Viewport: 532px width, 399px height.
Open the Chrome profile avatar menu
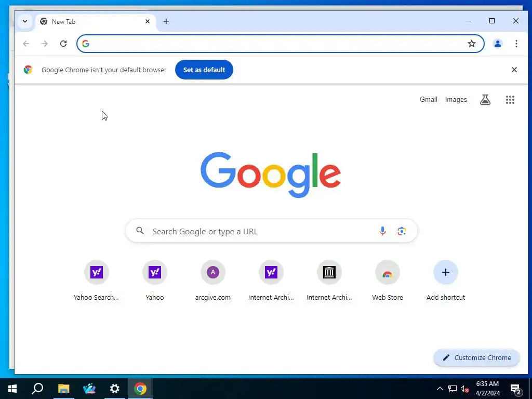point(498,44)
